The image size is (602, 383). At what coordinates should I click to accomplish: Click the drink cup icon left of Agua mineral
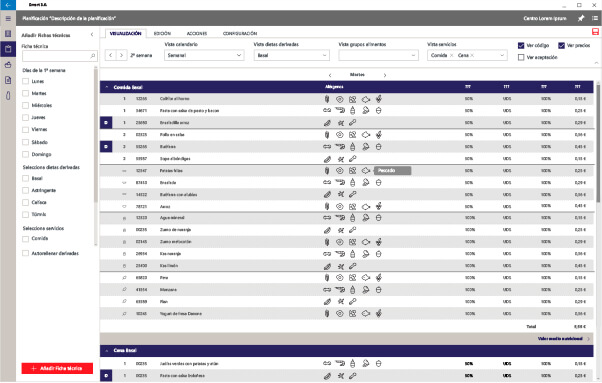(x=124, y=218)
